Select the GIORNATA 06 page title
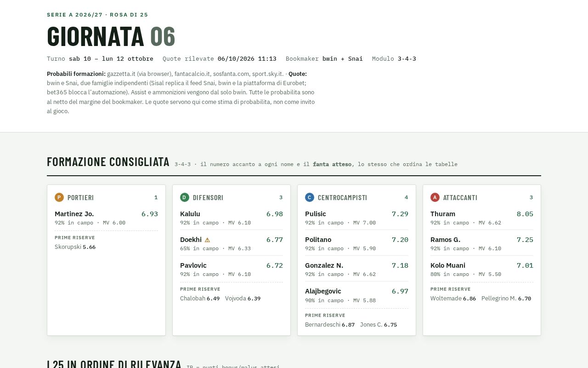 coord(111,36)
